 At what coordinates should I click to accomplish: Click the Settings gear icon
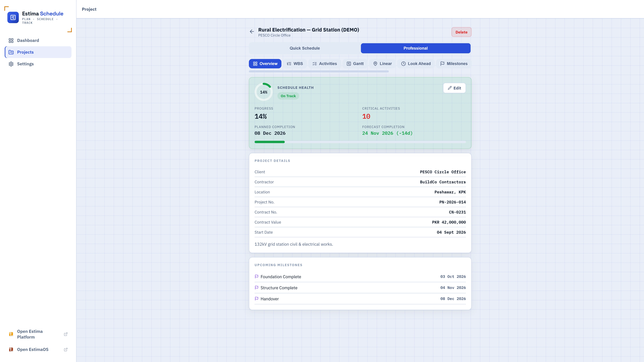[11, 64]
